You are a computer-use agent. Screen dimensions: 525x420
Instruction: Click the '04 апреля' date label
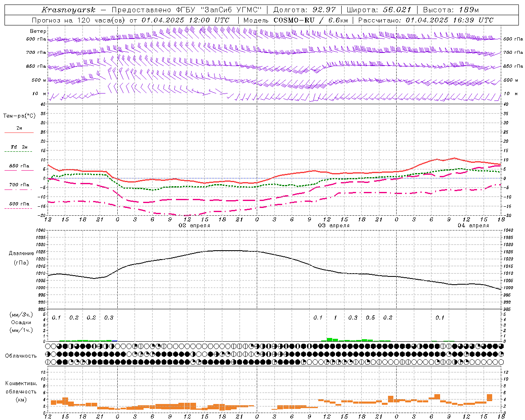(x=473, y=226)
